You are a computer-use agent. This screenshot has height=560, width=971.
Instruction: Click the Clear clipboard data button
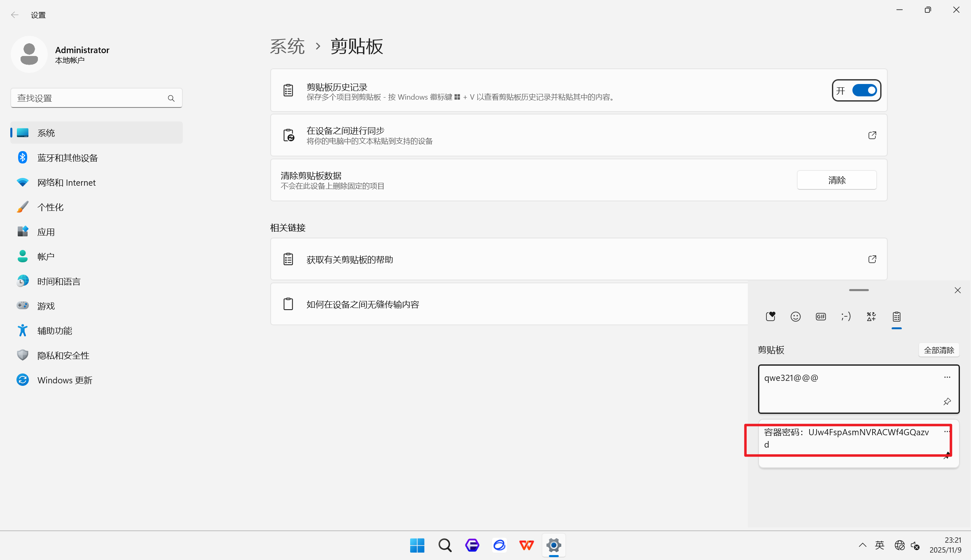click(x=836, y=180)
